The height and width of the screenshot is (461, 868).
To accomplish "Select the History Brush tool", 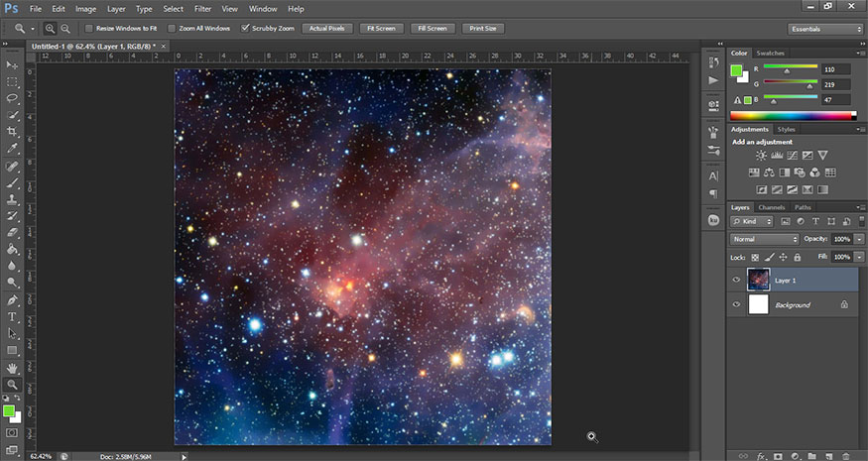I will tap(12, 216).
